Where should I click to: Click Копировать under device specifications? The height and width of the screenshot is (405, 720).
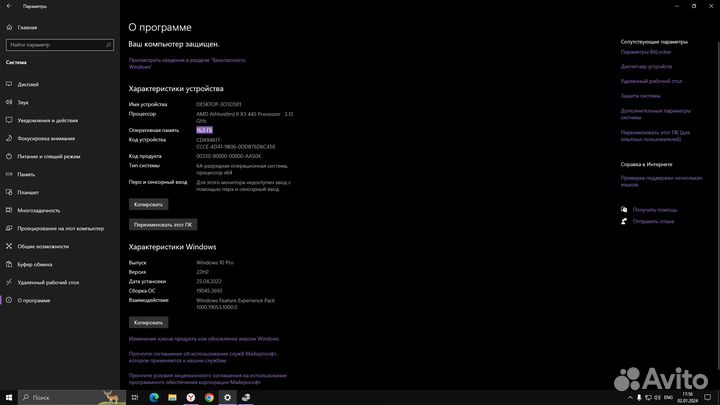point(148,204)
